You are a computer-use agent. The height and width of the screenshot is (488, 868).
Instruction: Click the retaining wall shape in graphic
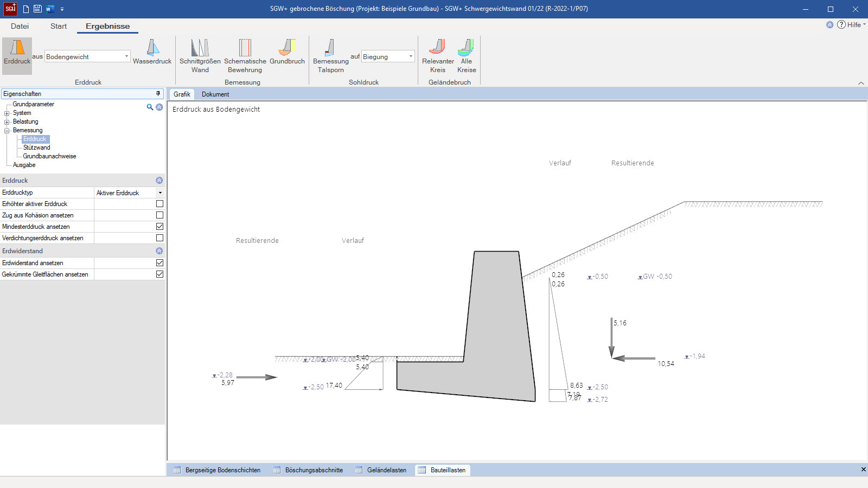[491, 336]
